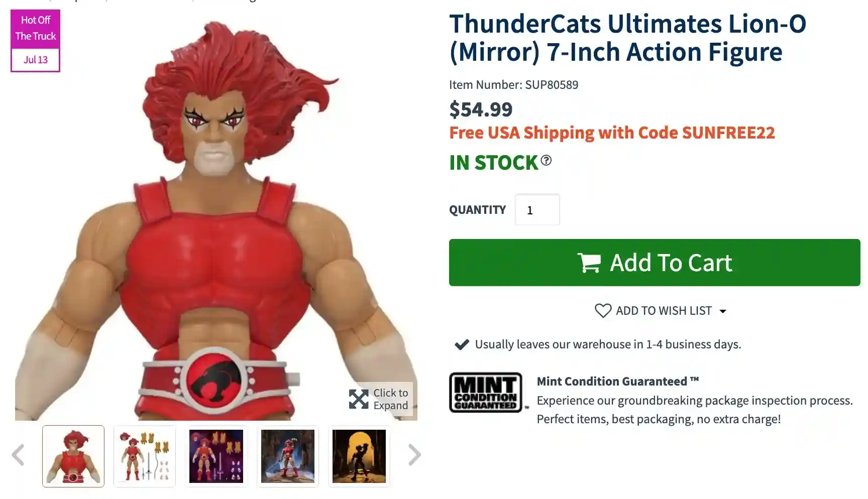
Task: Select the thumbnail showing figure with accessories
Action: pyautogui.click(x=145, y=456)
